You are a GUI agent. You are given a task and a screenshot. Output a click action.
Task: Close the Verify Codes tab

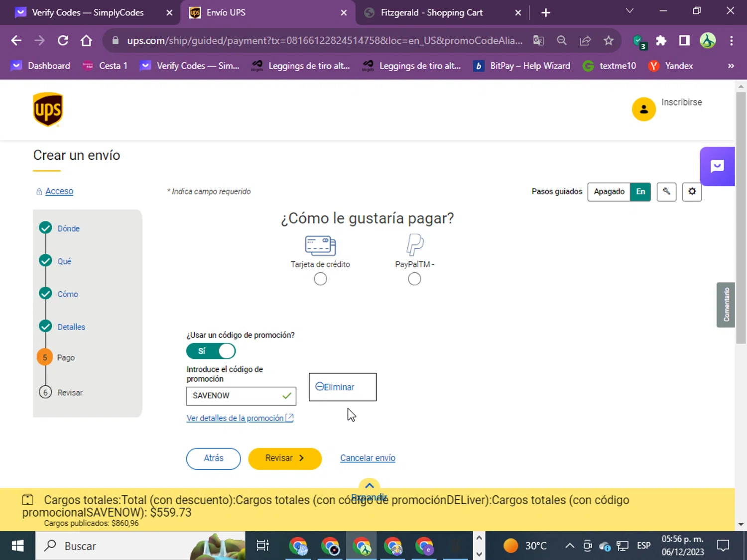[x=169, y=12]
